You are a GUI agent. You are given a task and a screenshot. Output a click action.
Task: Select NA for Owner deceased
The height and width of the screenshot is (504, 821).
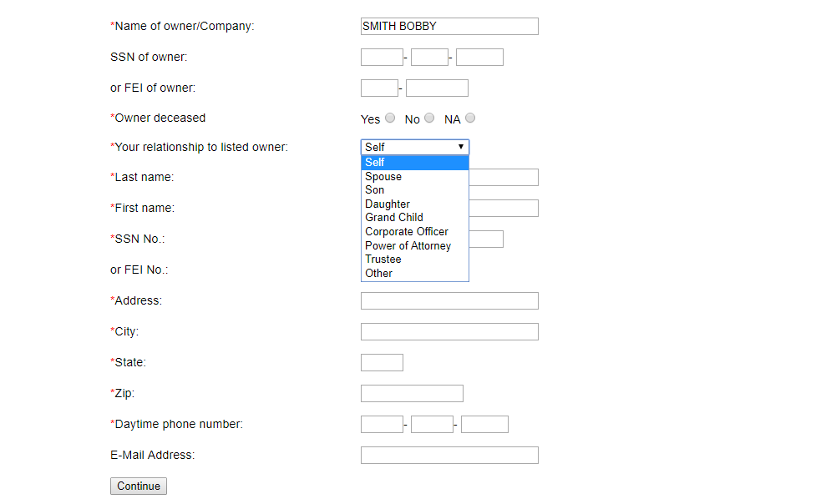(x=470, y=118)
